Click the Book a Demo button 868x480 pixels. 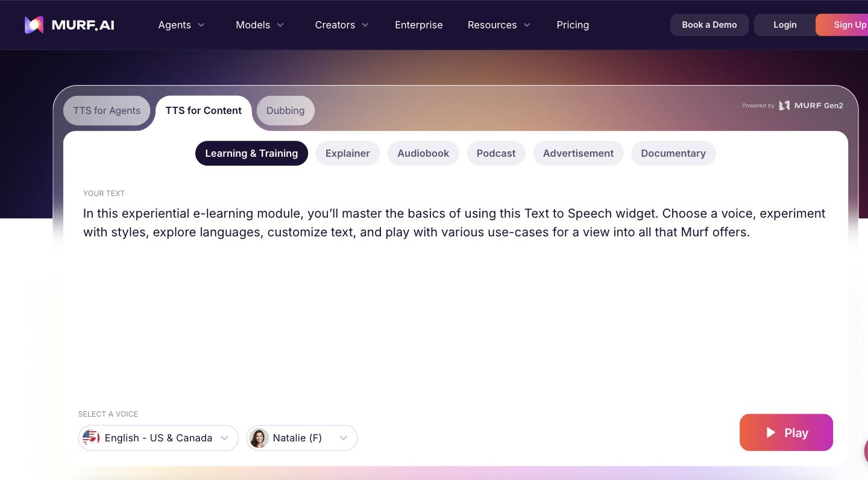point(709,25)
